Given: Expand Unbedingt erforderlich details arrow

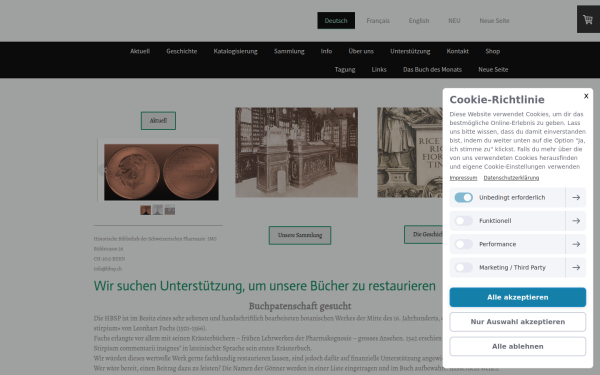Looking at the screenshot, I should tap(576, 197).
